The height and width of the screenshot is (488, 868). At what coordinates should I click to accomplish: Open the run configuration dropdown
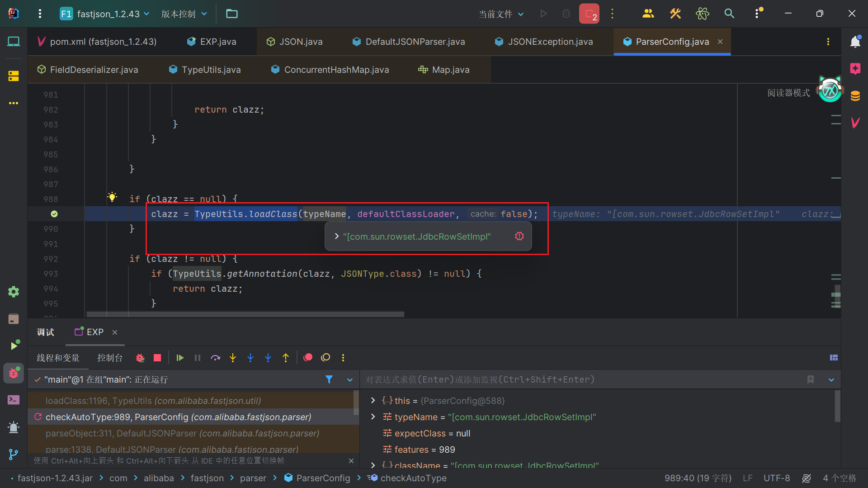point(501,14)
